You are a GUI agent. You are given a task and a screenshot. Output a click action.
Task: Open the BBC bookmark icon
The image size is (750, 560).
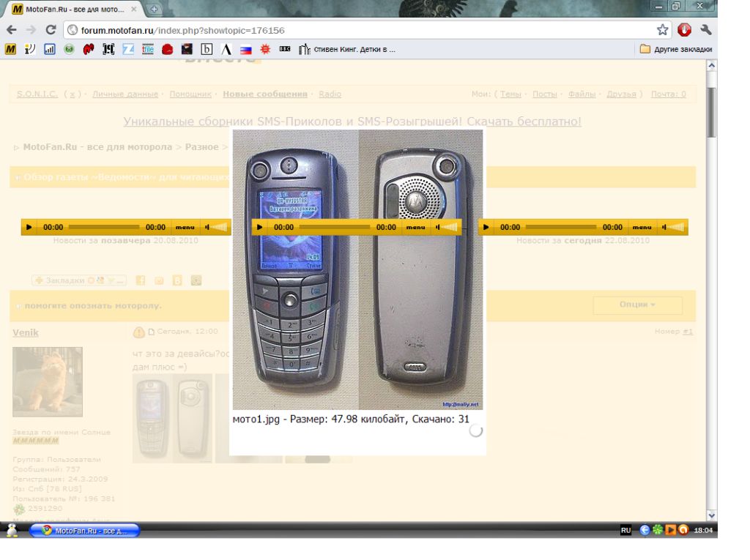[x=285, y=49]
